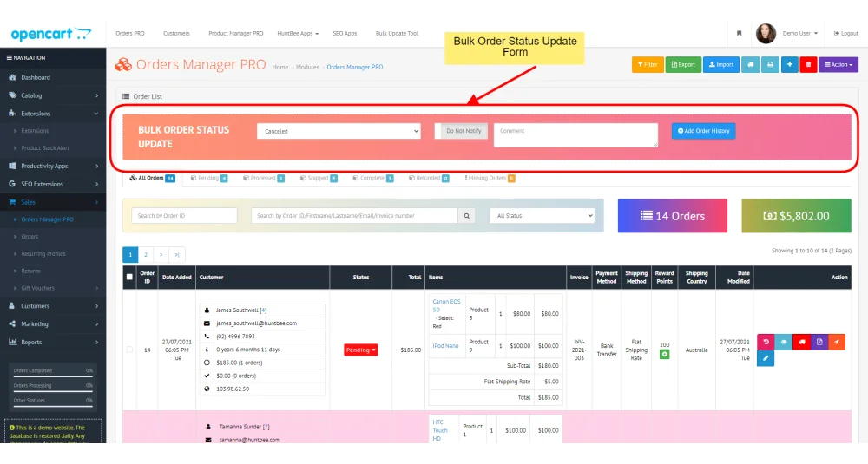This screenshot has height=464, width=868.
Task: Click the blue Import button
Action: tap(720, 65)
